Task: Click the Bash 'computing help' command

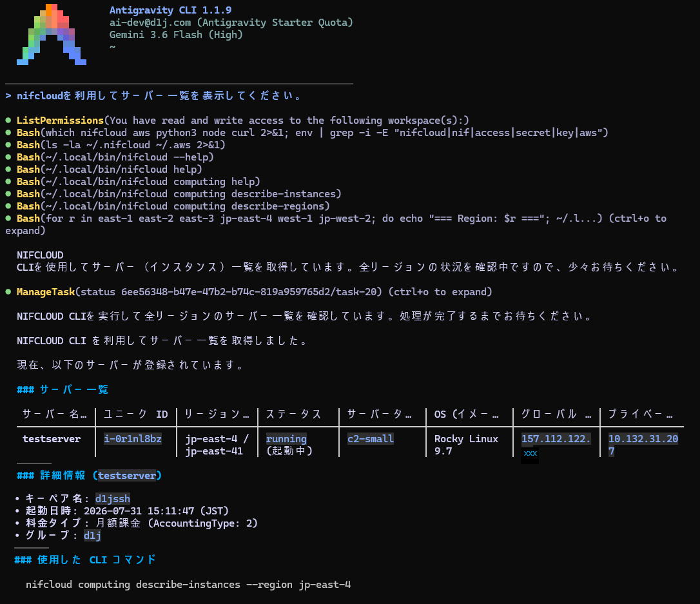Action: point(139,182)
